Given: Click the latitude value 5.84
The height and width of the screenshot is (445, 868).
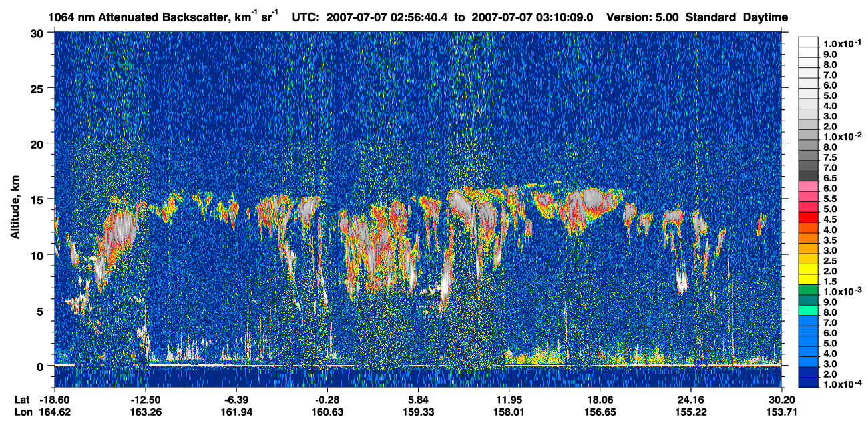Looking at the screenshot, I should click(418, 400).
